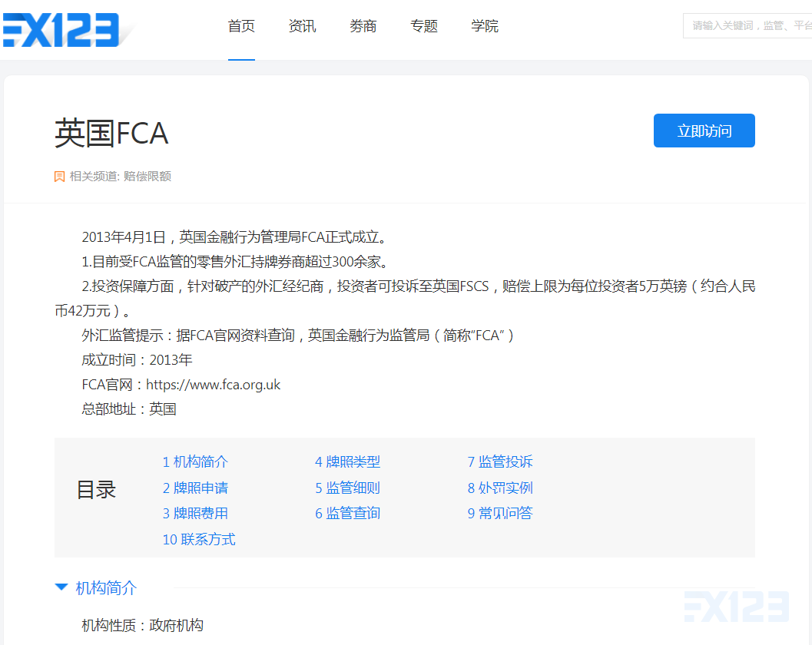Image resolution: width=812 pixels, height=645 pixels.
Task: Click the 立即访问 button
Action: click(x=704, y=131)
